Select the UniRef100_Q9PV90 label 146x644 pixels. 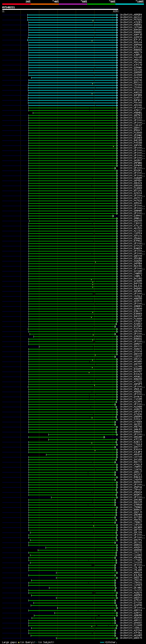(131, 145)
